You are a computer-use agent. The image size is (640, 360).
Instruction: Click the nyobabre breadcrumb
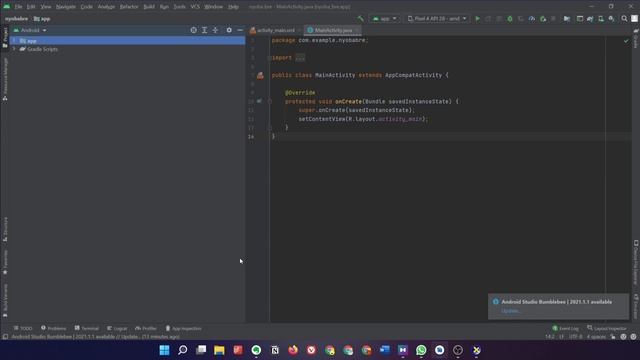pos(16,19)
